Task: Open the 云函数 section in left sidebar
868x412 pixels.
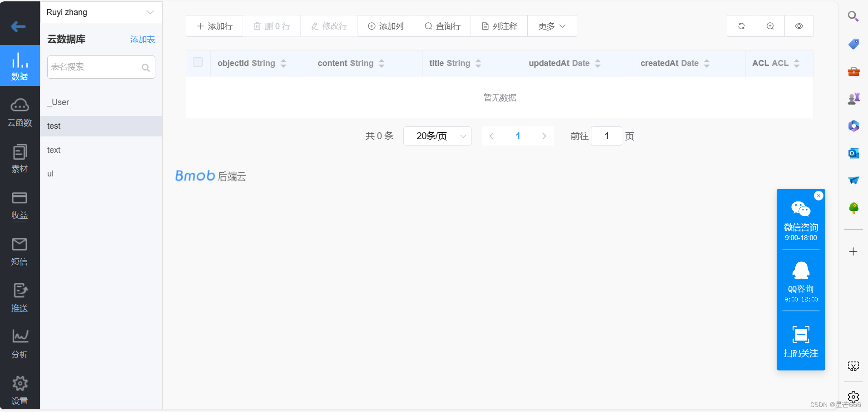Action: click(x=20, y=111)
